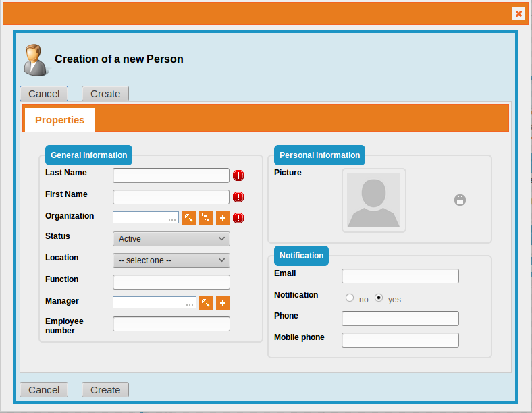Click the Organization autocomplete field

[x=144, y=217]
